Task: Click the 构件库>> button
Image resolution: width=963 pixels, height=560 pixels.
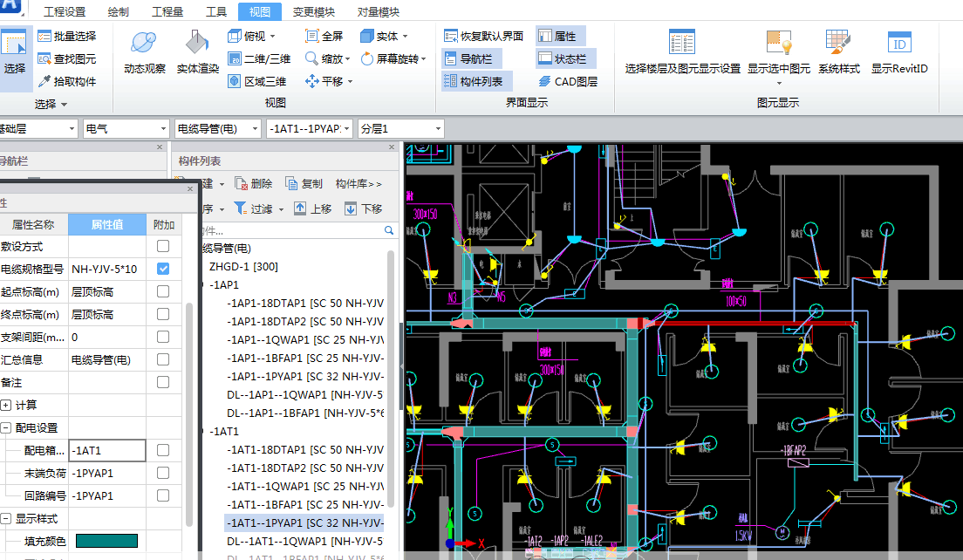Action: [x=359, y=183]
